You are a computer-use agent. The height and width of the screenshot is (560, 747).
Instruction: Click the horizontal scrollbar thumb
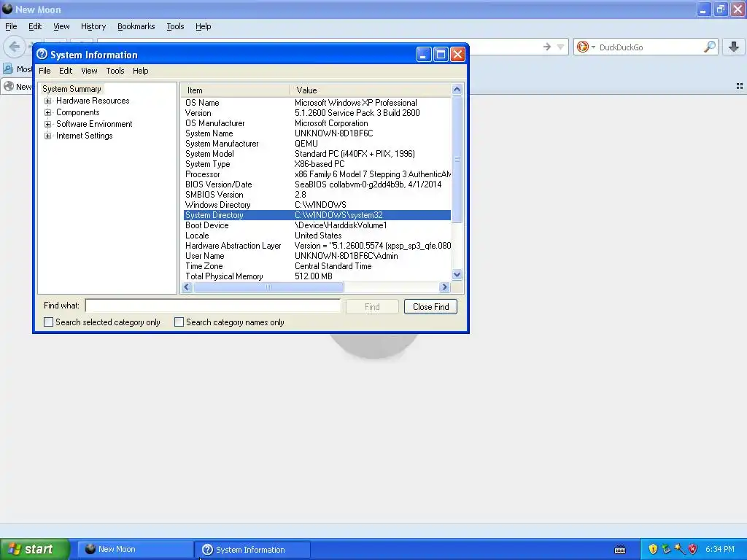(268, 287)
